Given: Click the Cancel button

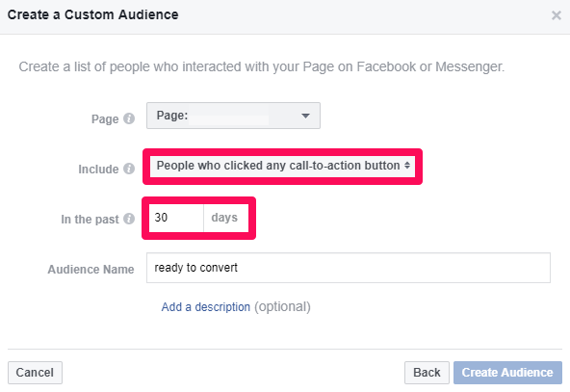Looking at the screenshot, I should 35,373.
